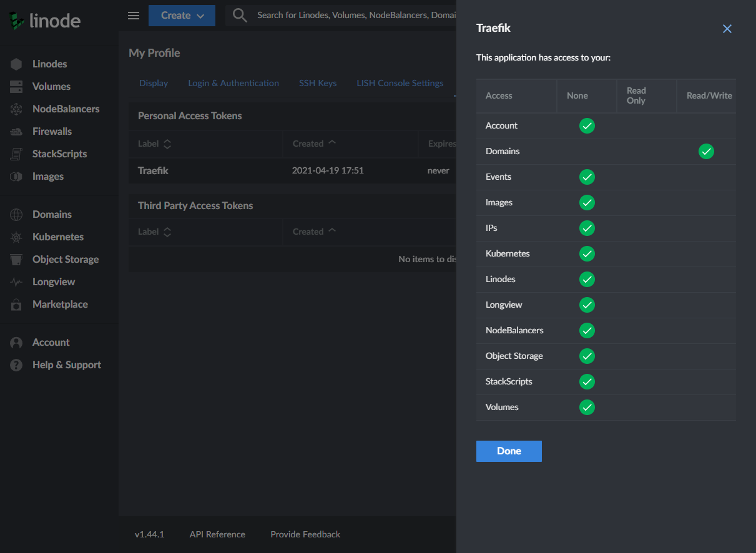Click the IPs None checkmark

pos(587,228)
